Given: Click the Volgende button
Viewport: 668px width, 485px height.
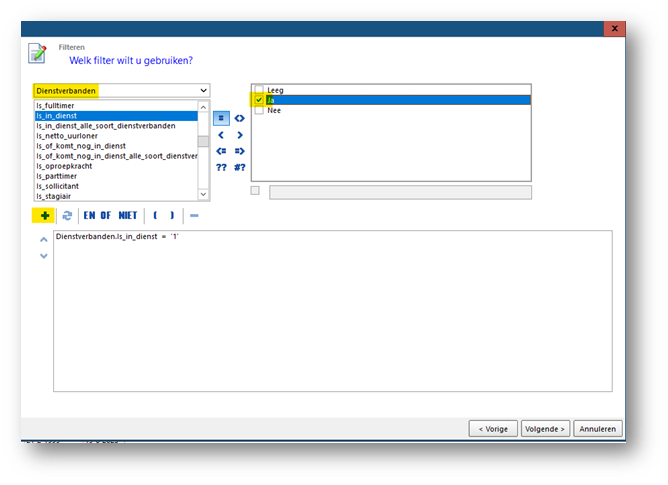Looking at the screenshot, I should [x=545, y=429].
